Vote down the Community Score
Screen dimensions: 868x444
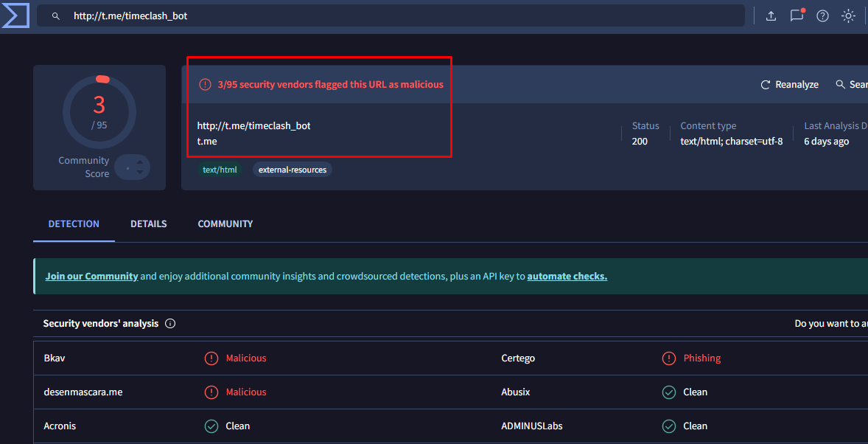[x=140, y=173]
